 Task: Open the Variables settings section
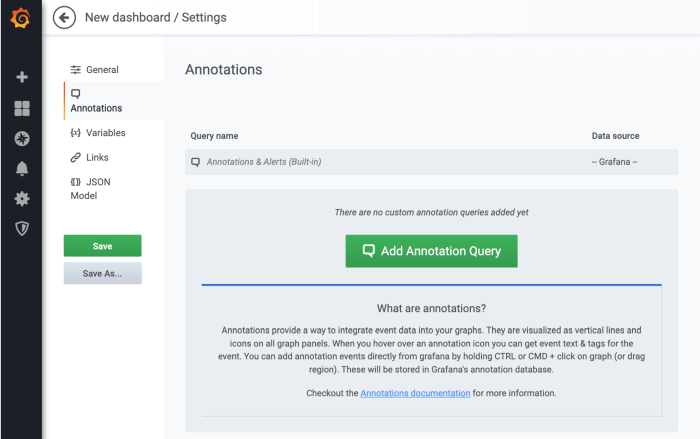click(97, 132)
